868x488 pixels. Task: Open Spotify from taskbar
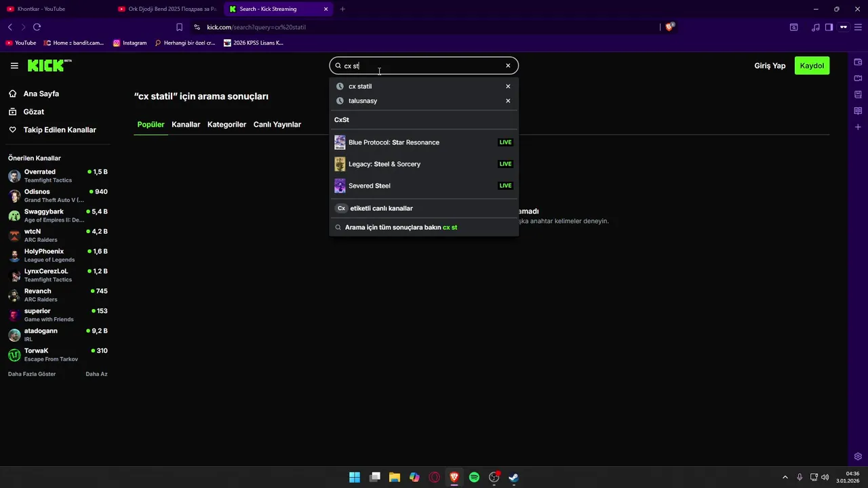coord(474,477)
